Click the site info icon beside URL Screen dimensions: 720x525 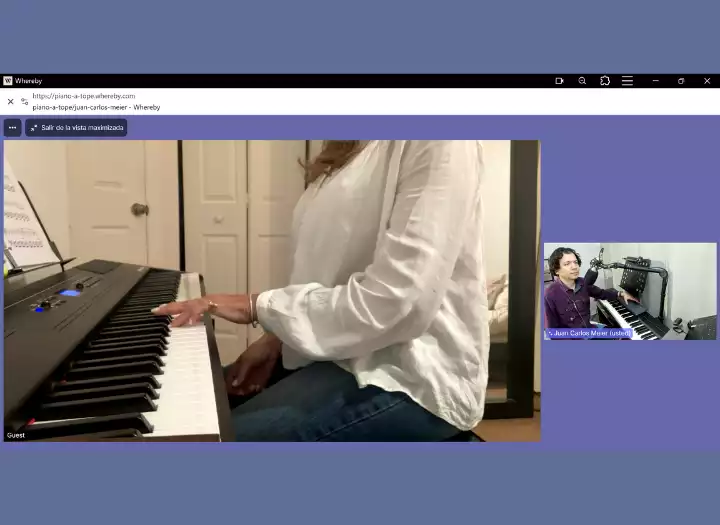click(24, 101)
